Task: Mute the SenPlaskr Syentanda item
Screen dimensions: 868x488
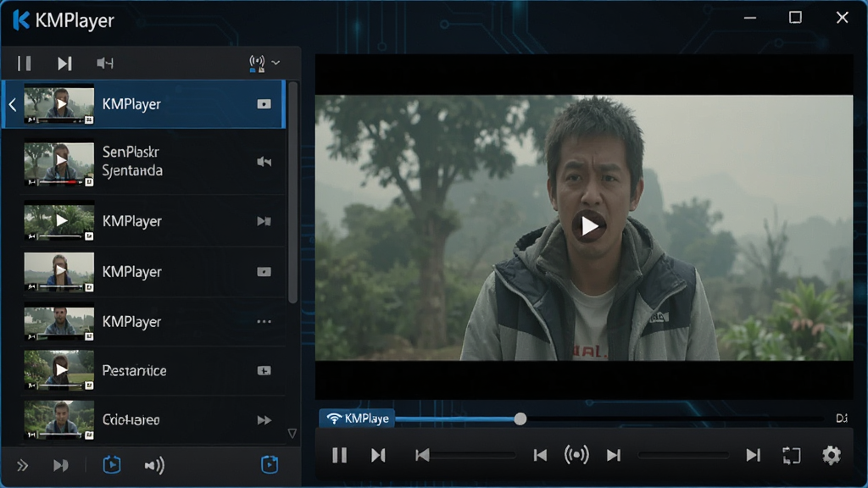Action: point(264,162)
